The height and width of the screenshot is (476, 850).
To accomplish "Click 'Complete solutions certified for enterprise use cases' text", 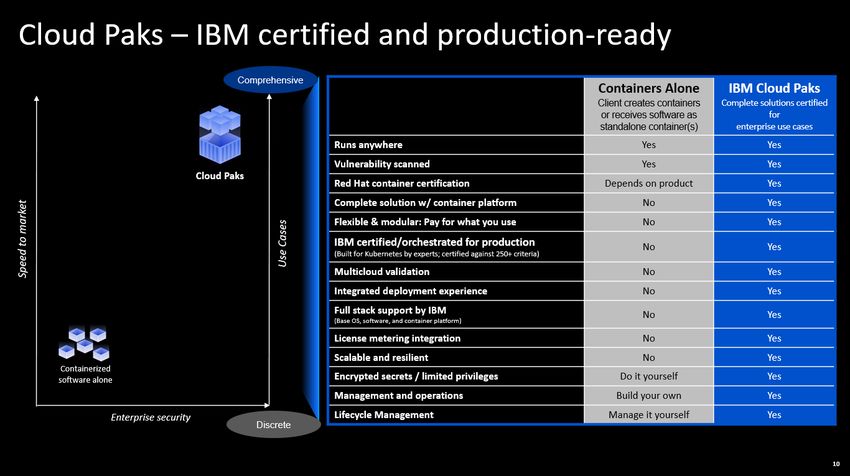I will coord(774,114).
